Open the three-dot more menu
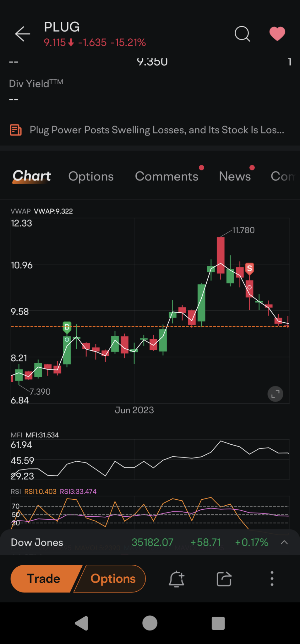 pos(272,579)
